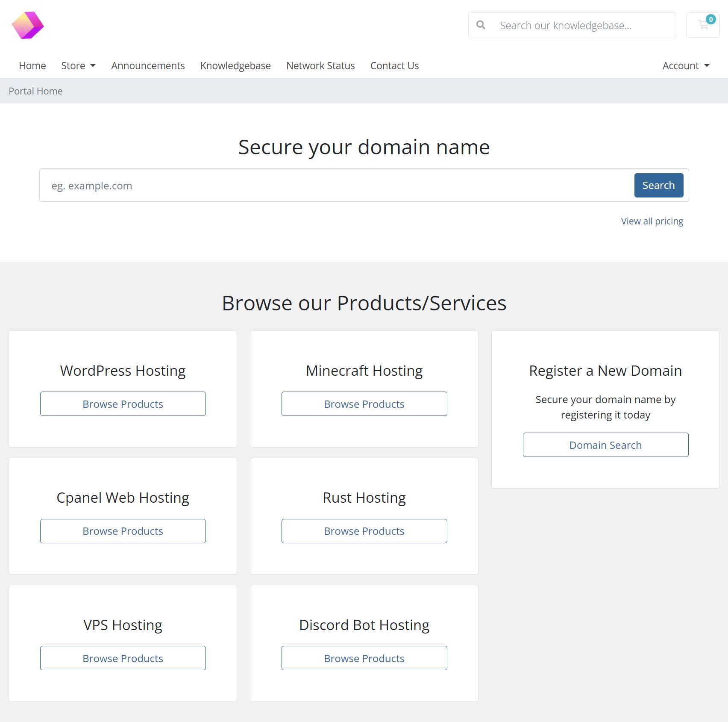This screenshot has height=722, width=728.
Task: Click Domain Search under Register a New Domain
Action: [x=605, y=445]
